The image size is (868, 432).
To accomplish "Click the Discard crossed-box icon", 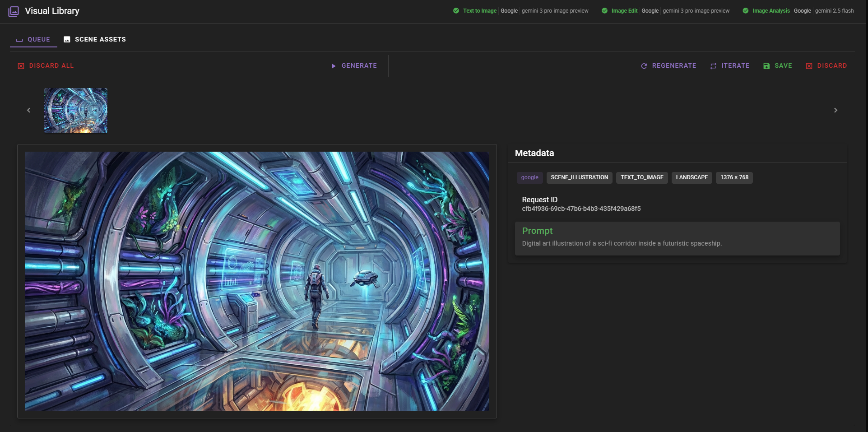I will (809, 65).
